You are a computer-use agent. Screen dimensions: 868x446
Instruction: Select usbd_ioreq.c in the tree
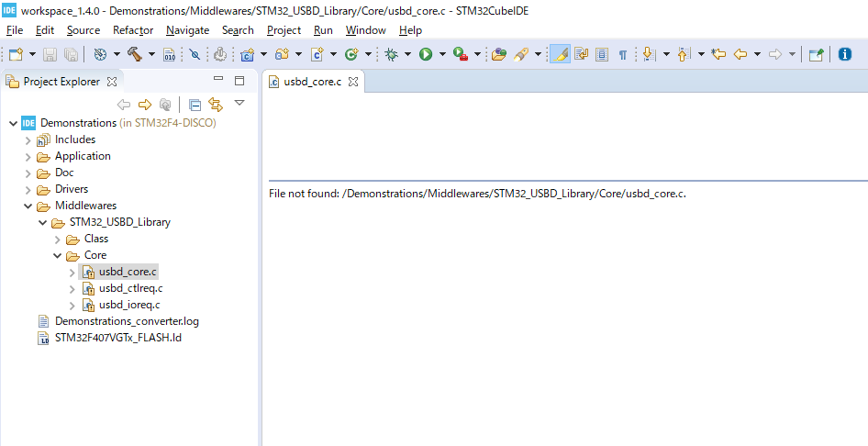pos(129,305)
